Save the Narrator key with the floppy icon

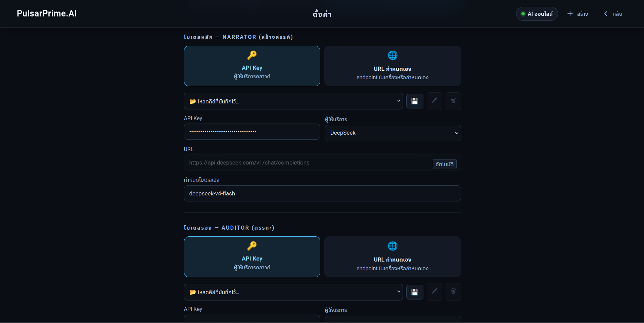(415, 101)
